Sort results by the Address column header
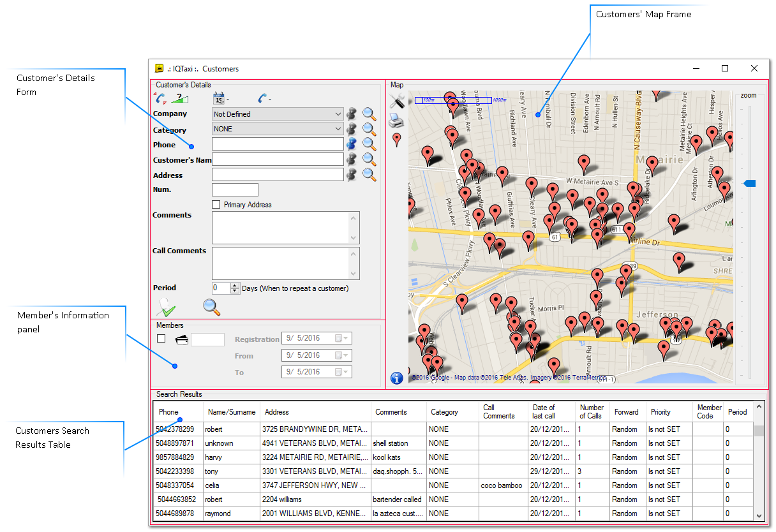 (316, 412)
